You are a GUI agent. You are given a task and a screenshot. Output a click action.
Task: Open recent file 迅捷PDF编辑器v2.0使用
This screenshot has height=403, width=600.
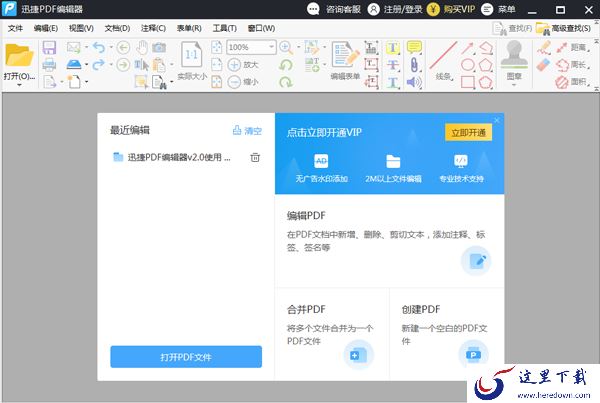[172, 157]
